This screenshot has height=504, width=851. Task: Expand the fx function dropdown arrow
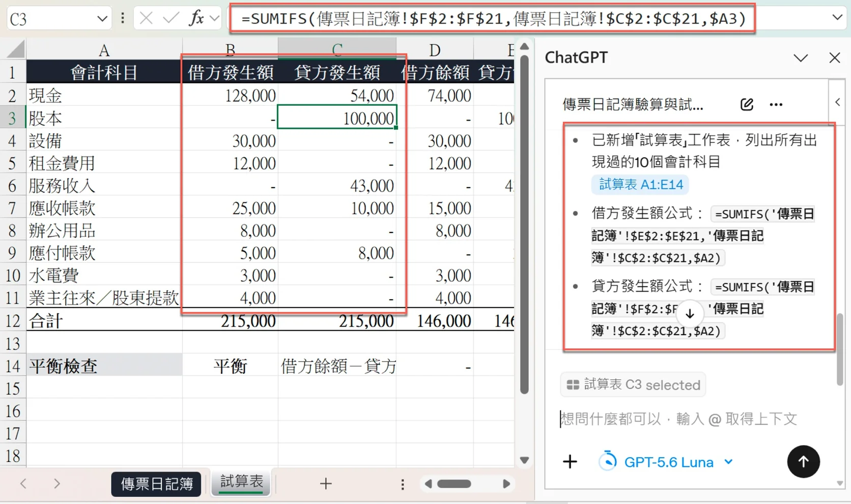[x=215, y=19]
